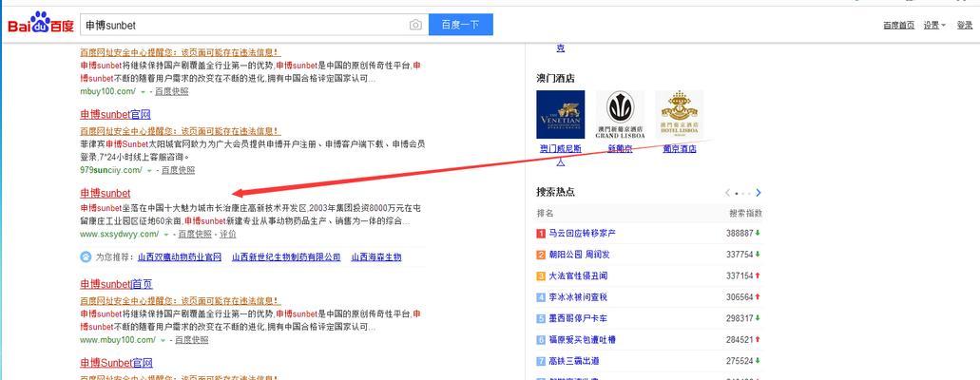Click search index value 337754
This screenshot has width=980, height=380.
(x=740, y=255)
